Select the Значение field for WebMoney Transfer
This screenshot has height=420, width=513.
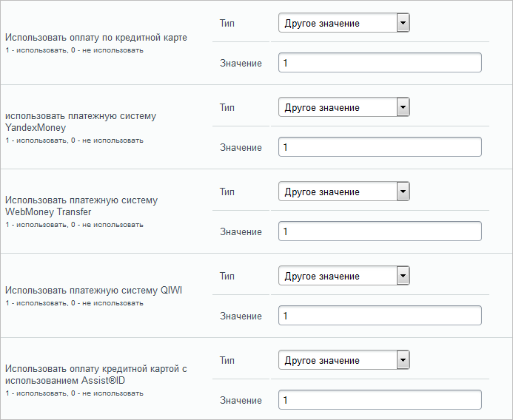[x=380, y=231]
